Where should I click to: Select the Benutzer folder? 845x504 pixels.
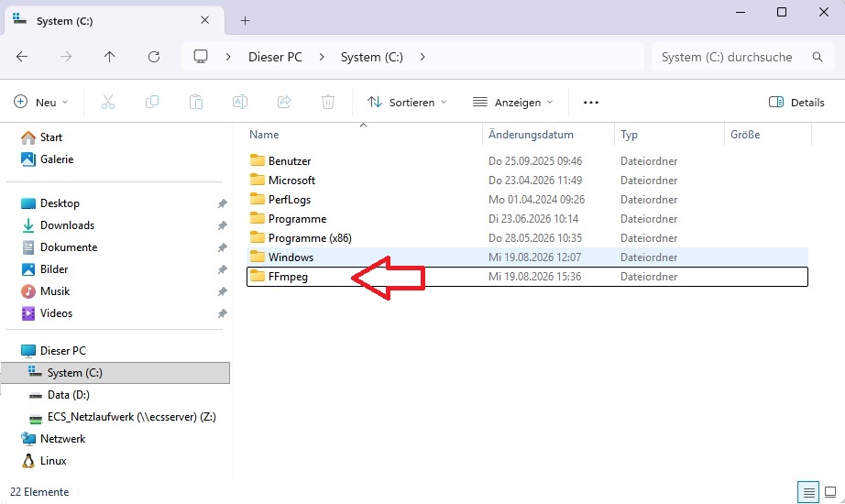(527, 160)
